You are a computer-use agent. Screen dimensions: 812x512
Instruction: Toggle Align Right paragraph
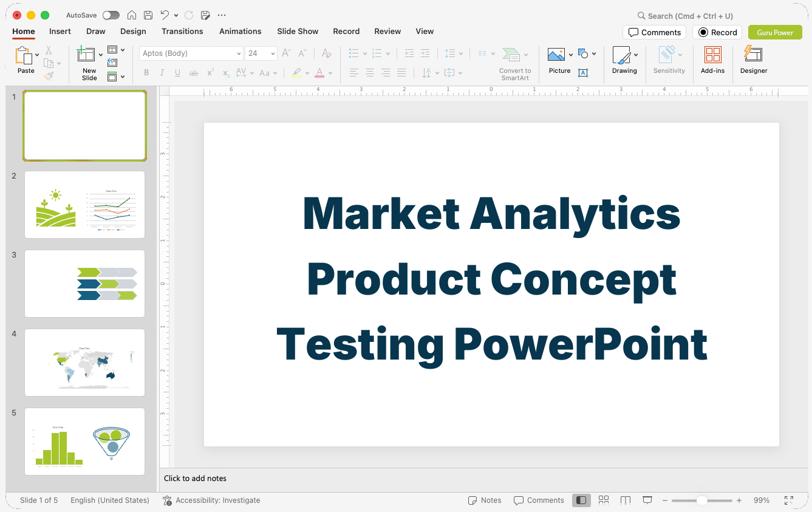point(386,73)
